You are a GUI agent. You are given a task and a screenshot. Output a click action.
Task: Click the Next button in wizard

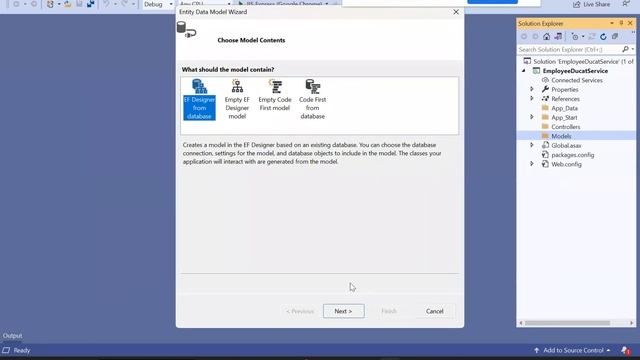tap(344, 311)
